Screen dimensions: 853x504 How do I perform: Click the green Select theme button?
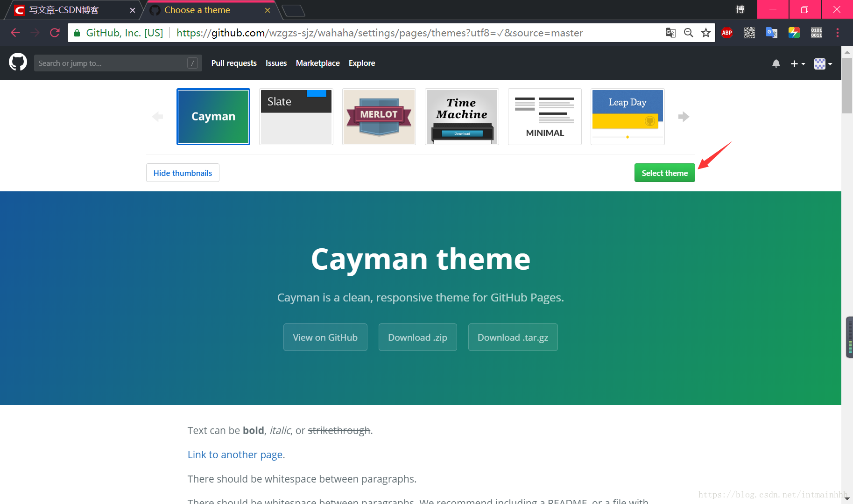click(664, 173)
